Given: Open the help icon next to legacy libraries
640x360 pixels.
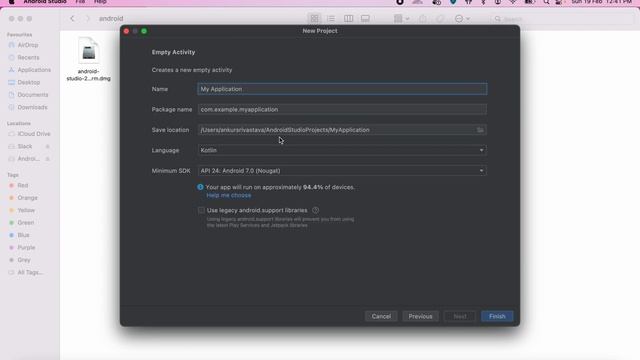Looking at the screenshot, I should pyautogui.click(x=316, y=210).
